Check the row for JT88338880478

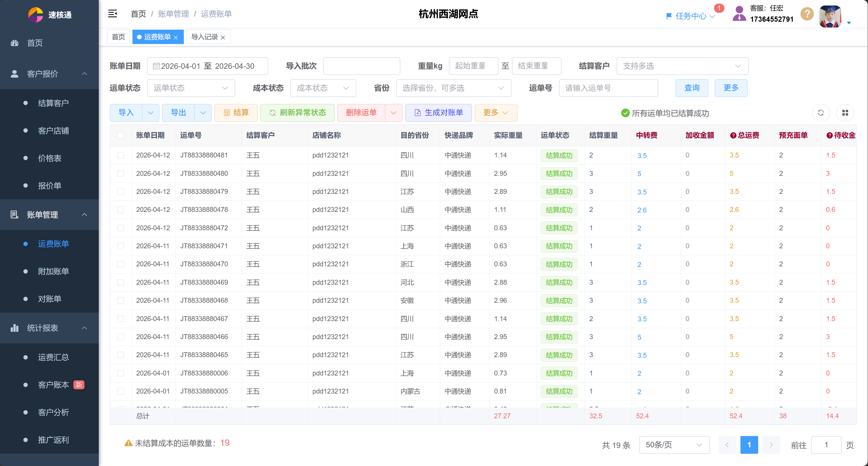(121, 209)
